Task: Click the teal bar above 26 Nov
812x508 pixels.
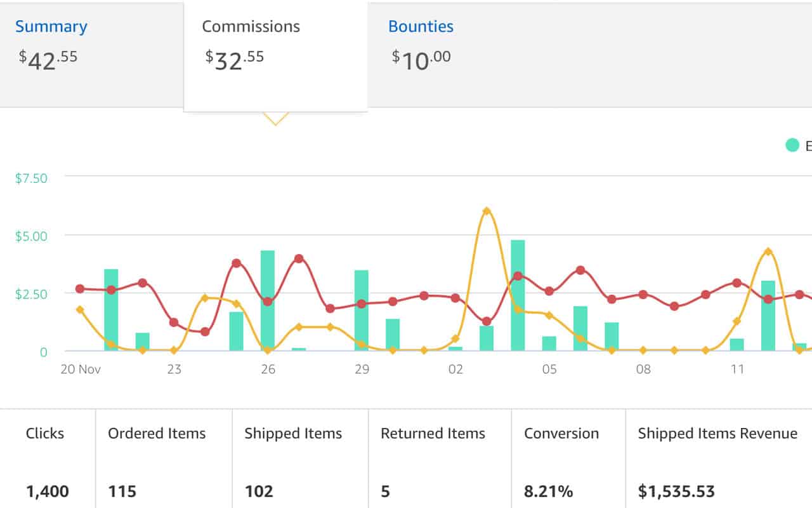Action: [268, 302]
